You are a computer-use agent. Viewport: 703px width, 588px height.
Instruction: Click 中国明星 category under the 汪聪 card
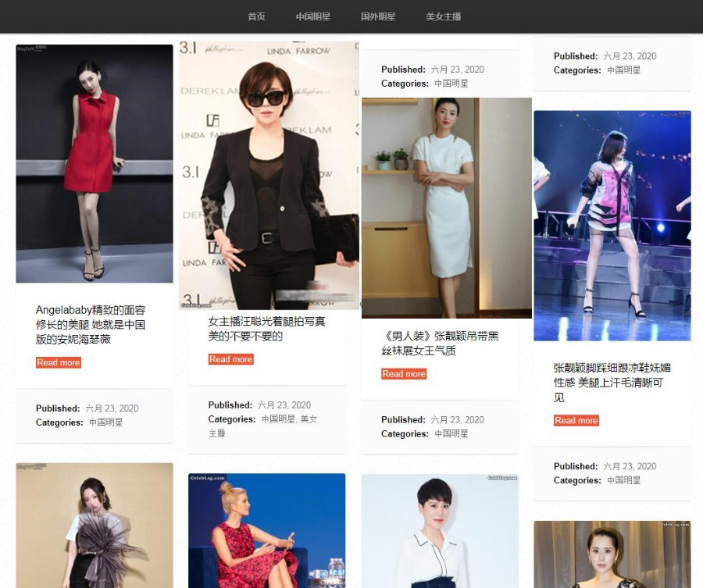click(278, 419)
